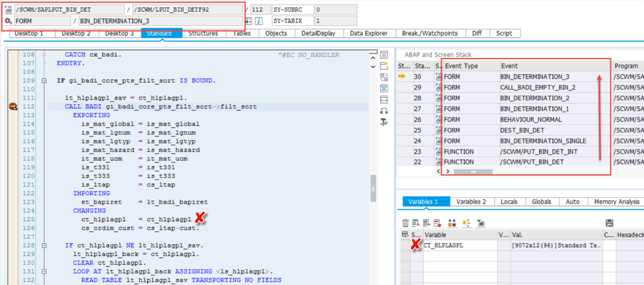Viewport: 644px width, 285px height.
Task: Click the floppy disk save icon in the Variables panel
Action: [610, 223]
